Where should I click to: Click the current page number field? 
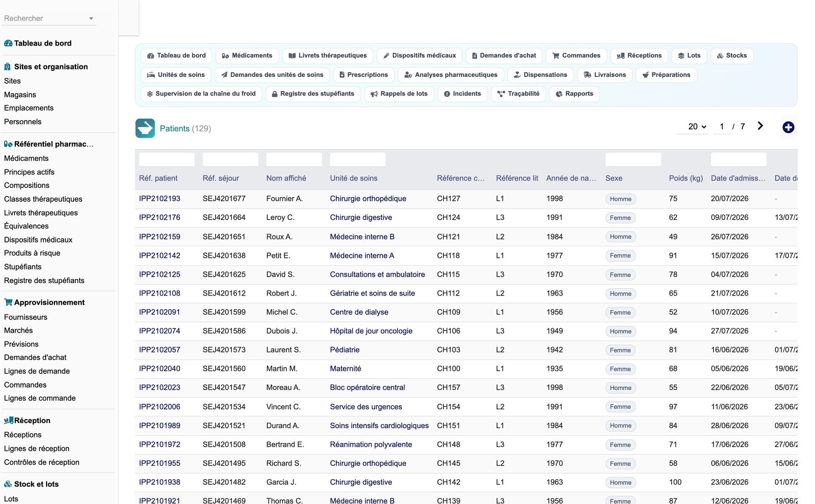click(x=722, y=126)
